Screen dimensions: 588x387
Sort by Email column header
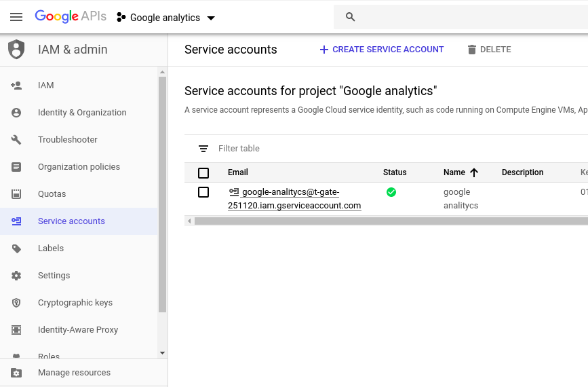pos(238,172)
